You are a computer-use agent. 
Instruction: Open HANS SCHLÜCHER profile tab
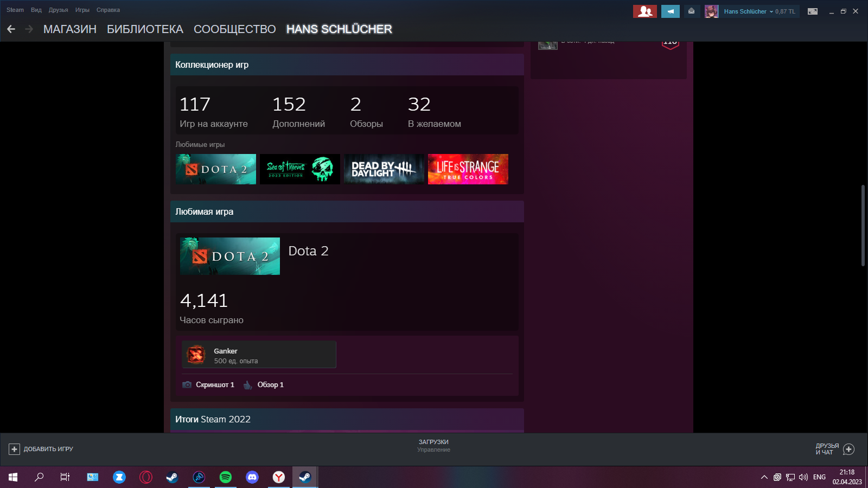pyautogui.click(x=339, y=29)
